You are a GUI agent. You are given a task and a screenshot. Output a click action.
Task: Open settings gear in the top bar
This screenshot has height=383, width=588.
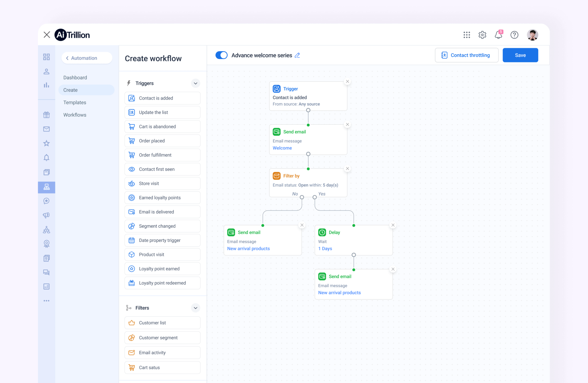coord(482,35)
